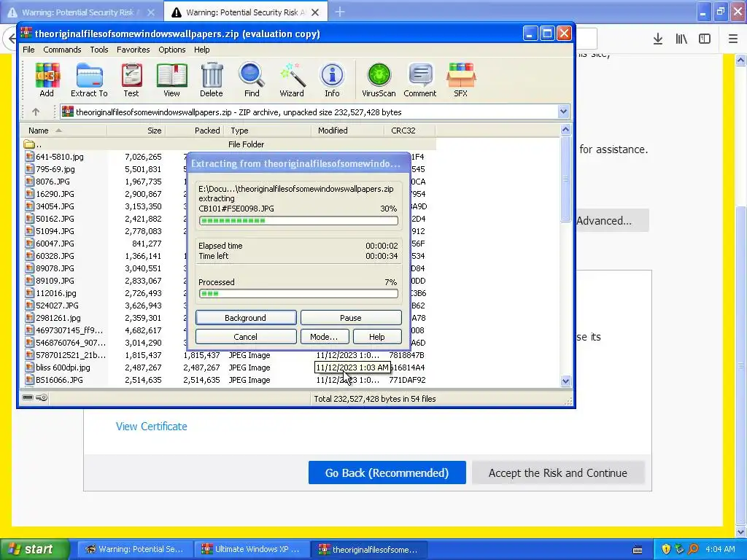Click the drive icon in WinRAR status bar
The height and width of the screenshot is (560, 747).
28,397
